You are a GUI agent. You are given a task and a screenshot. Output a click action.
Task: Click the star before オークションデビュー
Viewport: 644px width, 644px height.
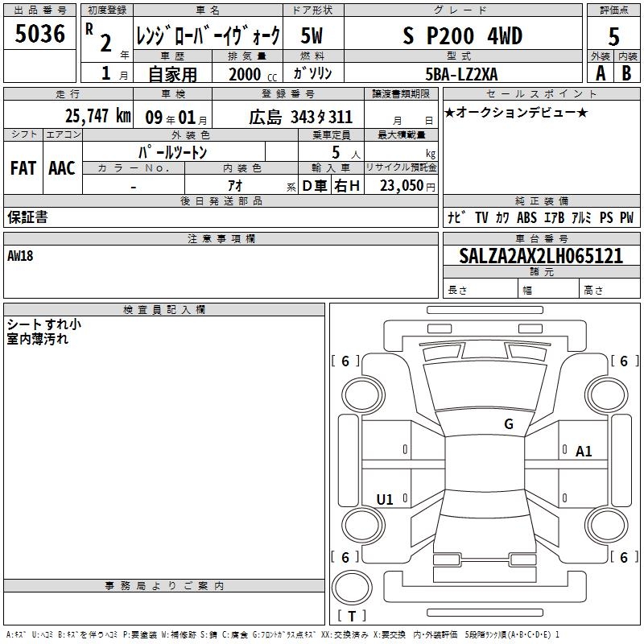(450, 112)
